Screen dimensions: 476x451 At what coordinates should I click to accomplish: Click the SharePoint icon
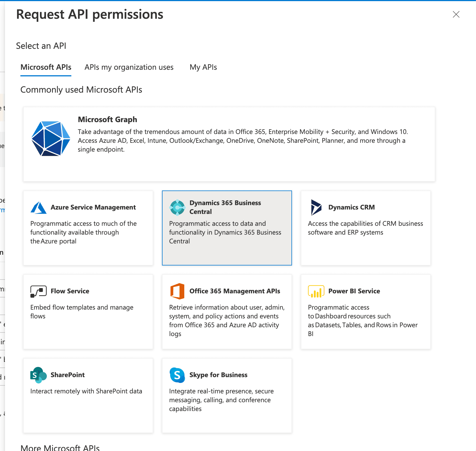click(x=38, y=375)
